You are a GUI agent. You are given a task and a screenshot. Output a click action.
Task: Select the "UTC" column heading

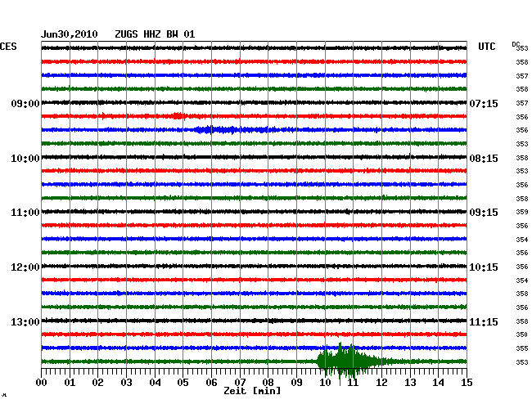click(x=486, y=47)
